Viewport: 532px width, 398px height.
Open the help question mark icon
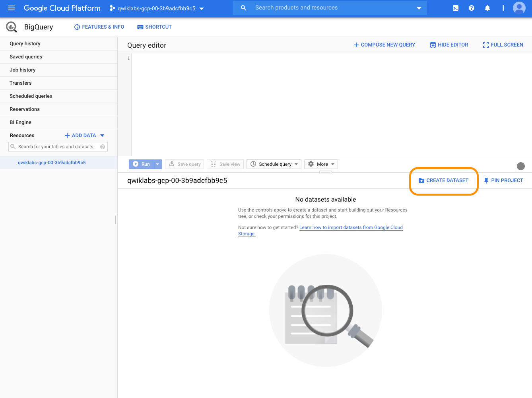472,8
